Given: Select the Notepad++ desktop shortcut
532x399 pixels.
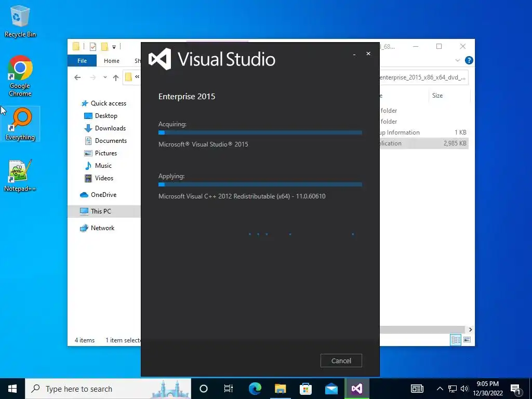Looking at the screenshot, I should click(x=20, y=176).
